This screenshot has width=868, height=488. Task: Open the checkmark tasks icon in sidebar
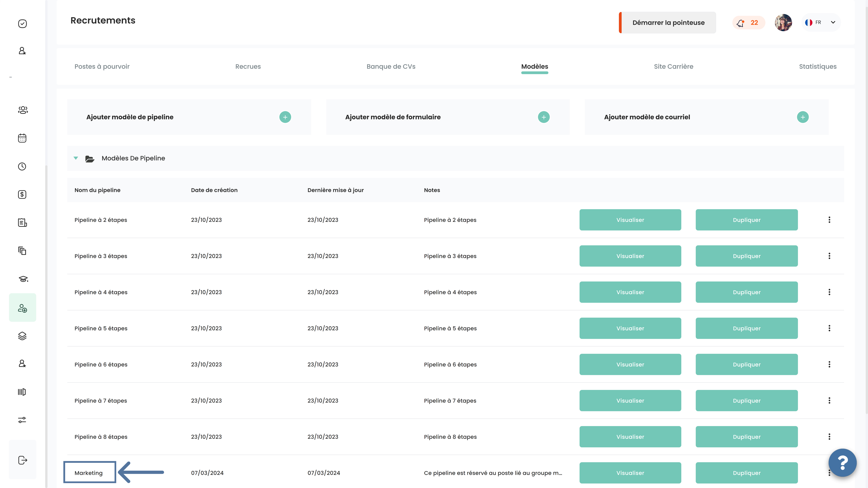[22, 24]
